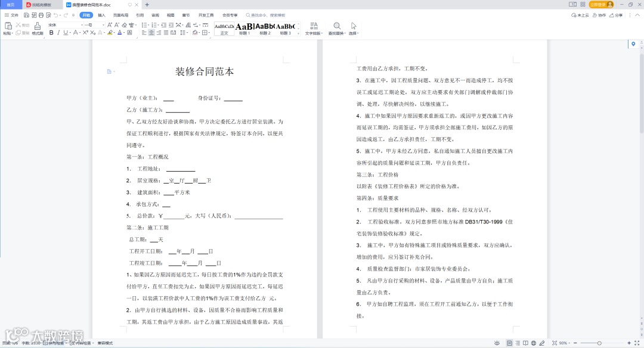Open the font size dropdown
Image resolution: width=644 pixels, height=348 pixels.
(x=104, y=25)
